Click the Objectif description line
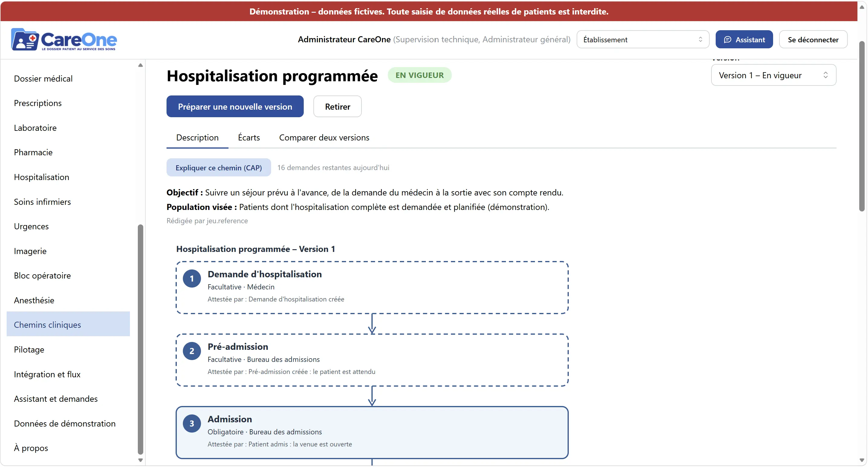This screenshot has width=868, height=467. (x=364, y=193)
